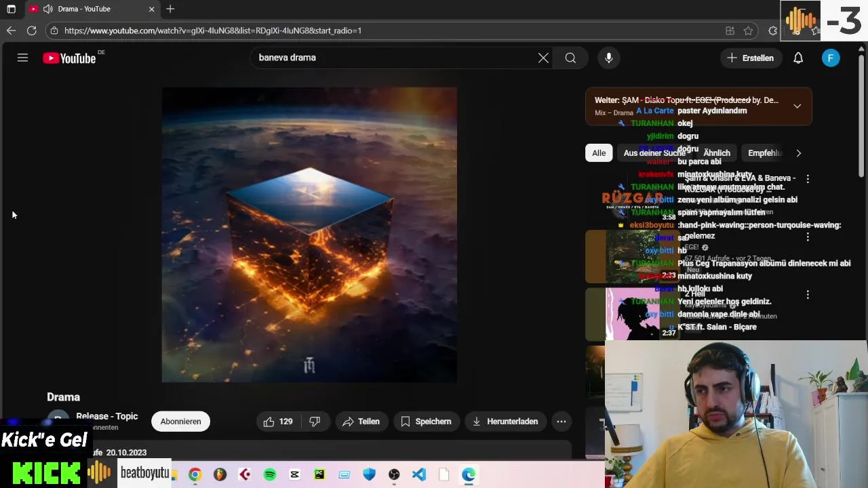Show more filter chips with right arrow
This screenshot has height=488, width=868.
[x=798, y=153]
